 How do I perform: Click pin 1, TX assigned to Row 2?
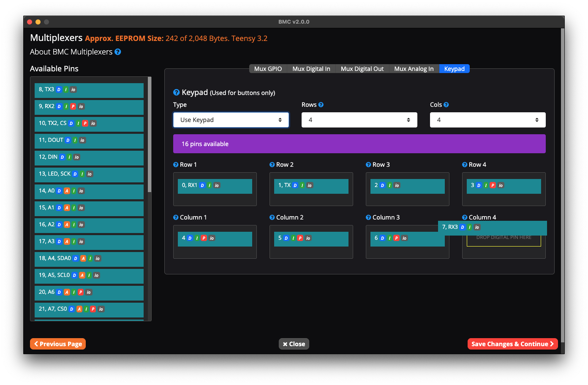(x=311, y=186)
